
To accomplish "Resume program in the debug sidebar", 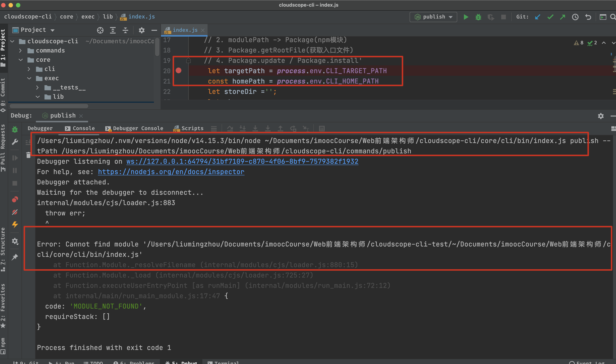I will tap(15, 158).
